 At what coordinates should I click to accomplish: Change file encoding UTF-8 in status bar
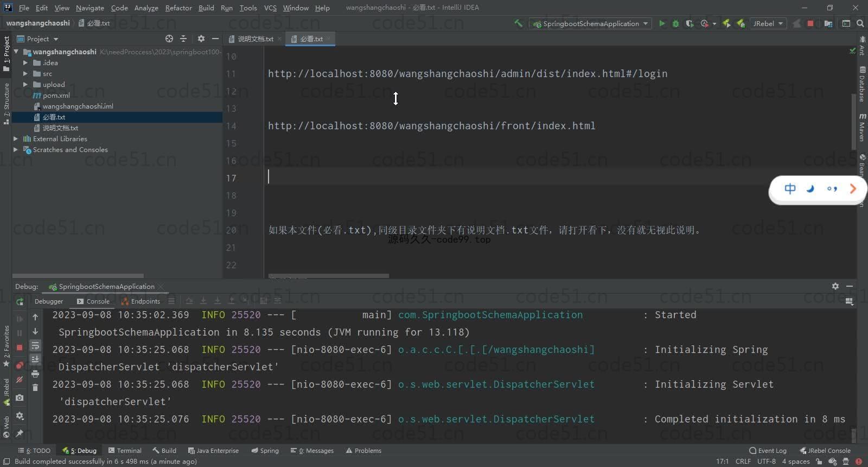point(767,462)
